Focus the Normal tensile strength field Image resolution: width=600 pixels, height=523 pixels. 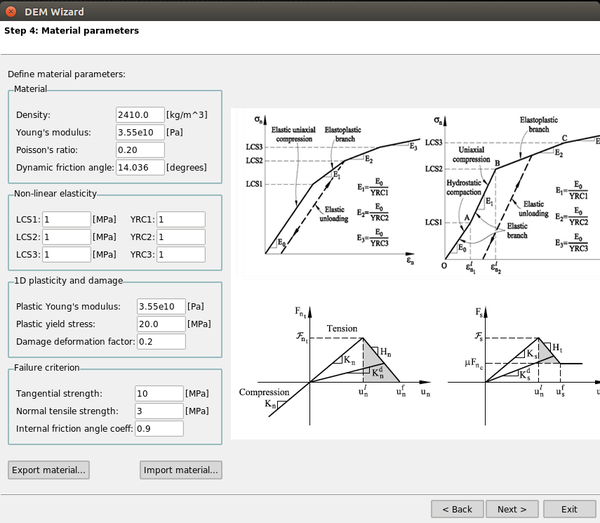click(x=160, y=411)
